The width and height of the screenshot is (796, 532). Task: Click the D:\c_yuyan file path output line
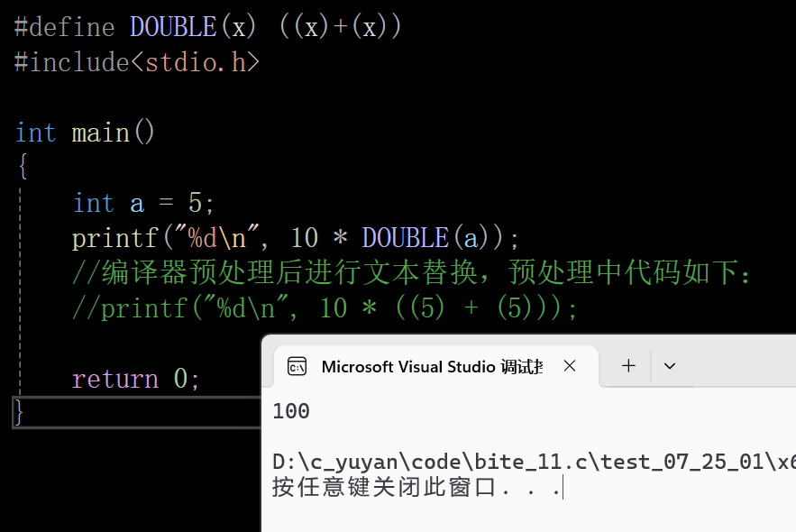coord(534,462)
